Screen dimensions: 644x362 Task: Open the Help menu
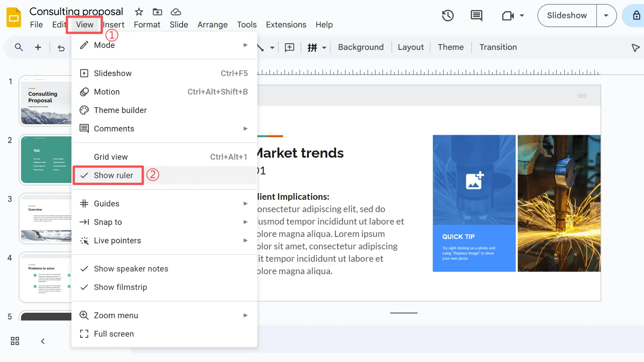324,24
